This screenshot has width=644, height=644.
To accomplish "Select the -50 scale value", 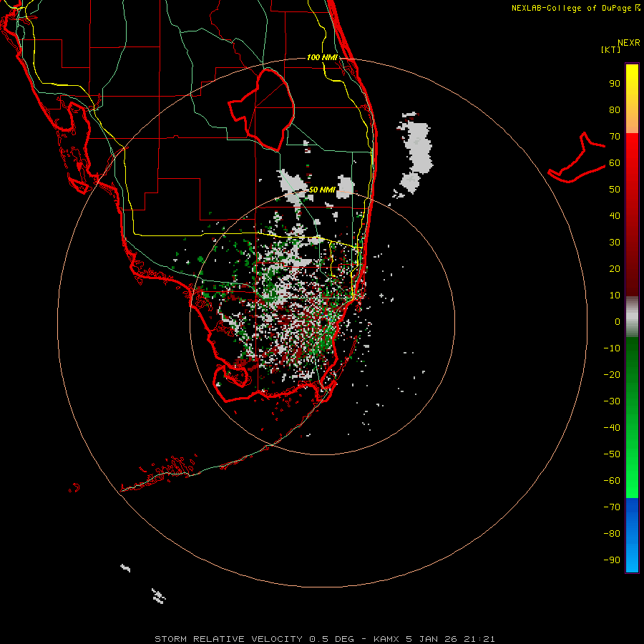I will tap(612, 454).
